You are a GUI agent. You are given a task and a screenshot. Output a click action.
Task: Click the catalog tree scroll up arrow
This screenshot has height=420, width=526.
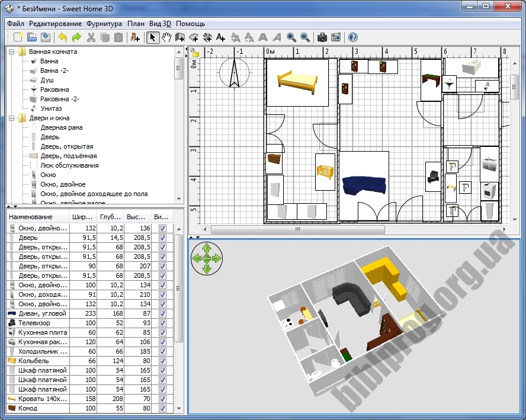click(179, 52)
